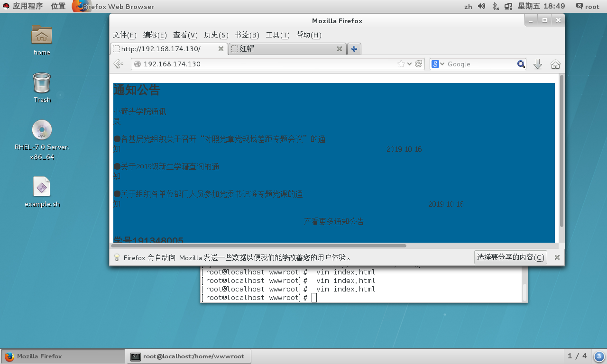
Task: Click the volume icon in top panel
Action: pyautogui.click(x=481, y=6)
